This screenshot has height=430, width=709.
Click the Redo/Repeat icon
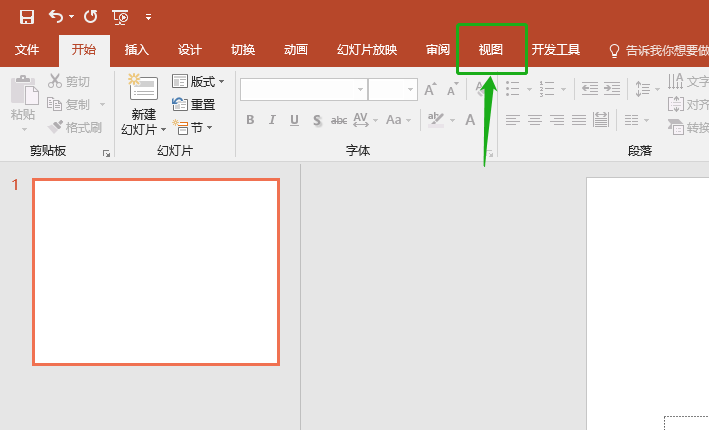90,17
